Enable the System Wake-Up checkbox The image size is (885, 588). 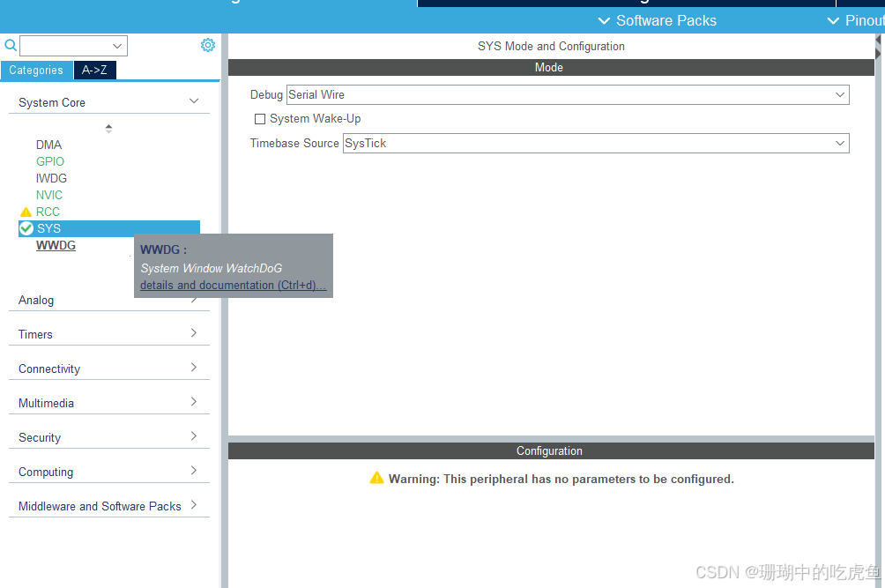click(x=260, y=119)
